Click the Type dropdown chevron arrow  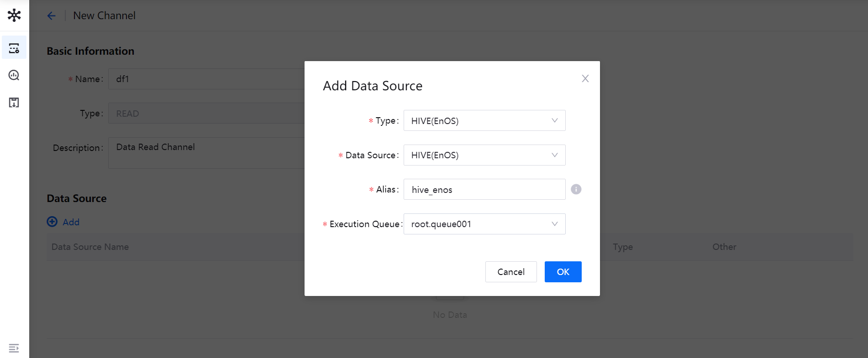pyautogui.click(x=554, y=120)
